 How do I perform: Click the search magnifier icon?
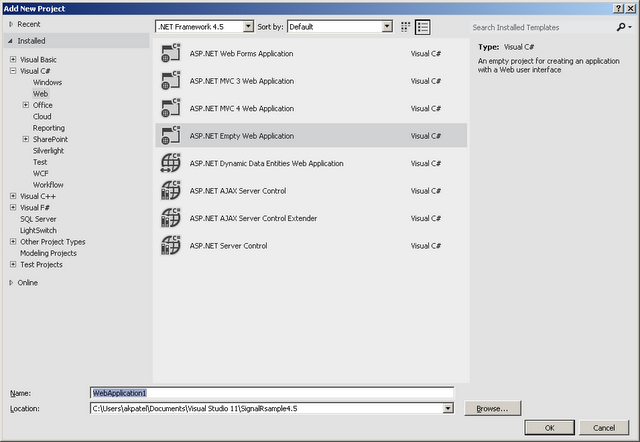click(x=621, y=27)
